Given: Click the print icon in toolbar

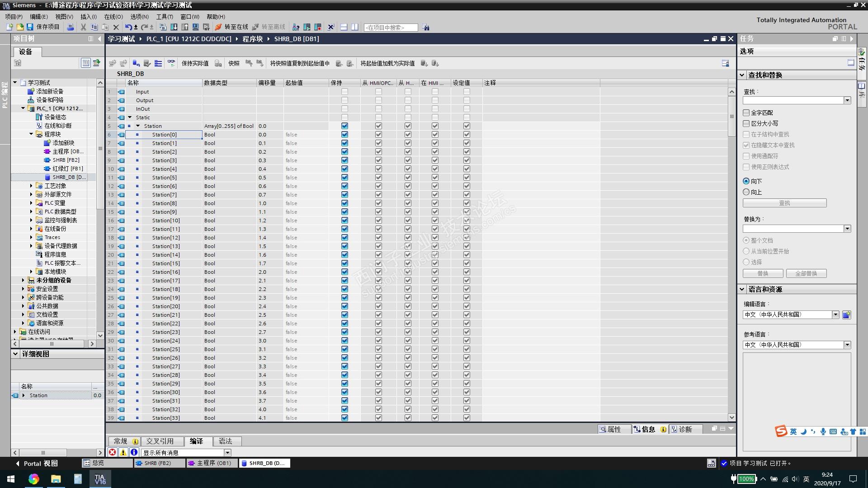Looking at the screenshot, I should point(71,27).
